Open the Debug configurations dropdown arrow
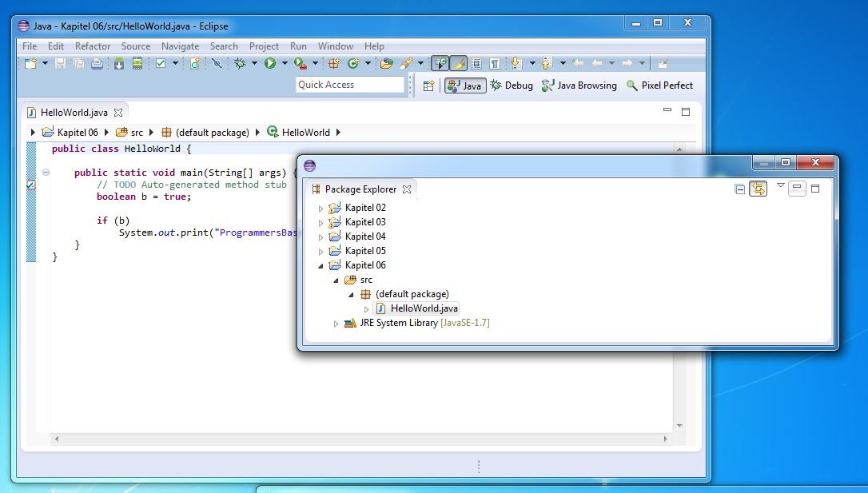 point(255,64)
